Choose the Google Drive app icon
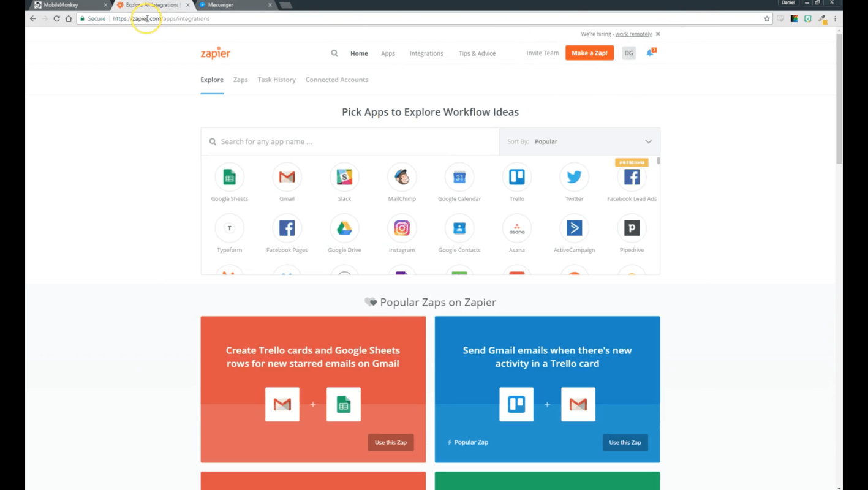The width and height of the screenshot is (868, 490). point(344,228)
